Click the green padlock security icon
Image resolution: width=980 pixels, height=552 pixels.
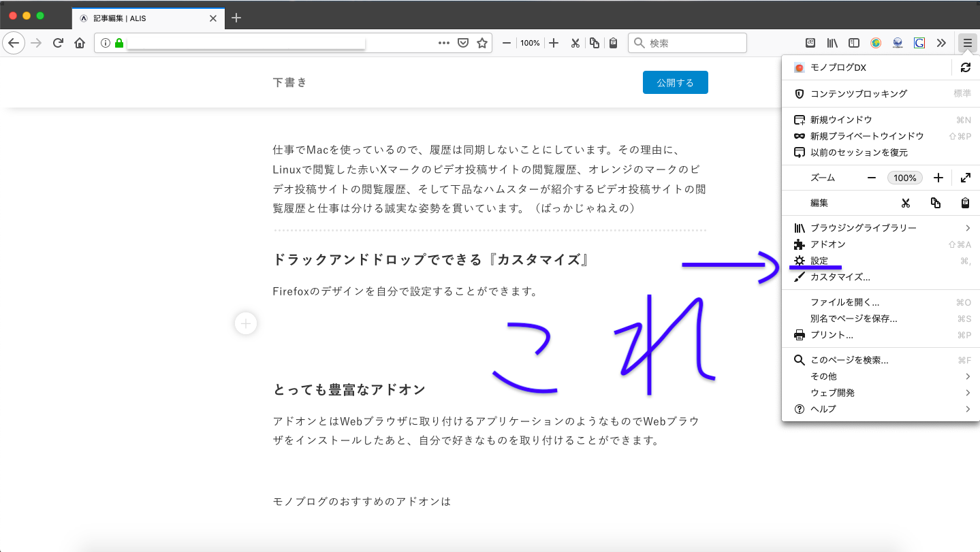pyautogui.click(x=119, y=43)
